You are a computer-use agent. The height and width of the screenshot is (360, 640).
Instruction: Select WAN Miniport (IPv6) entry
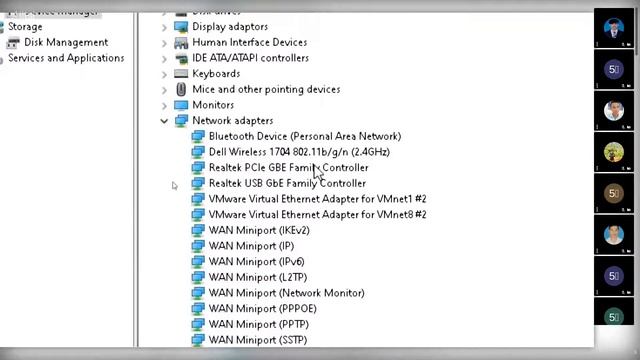257,262
